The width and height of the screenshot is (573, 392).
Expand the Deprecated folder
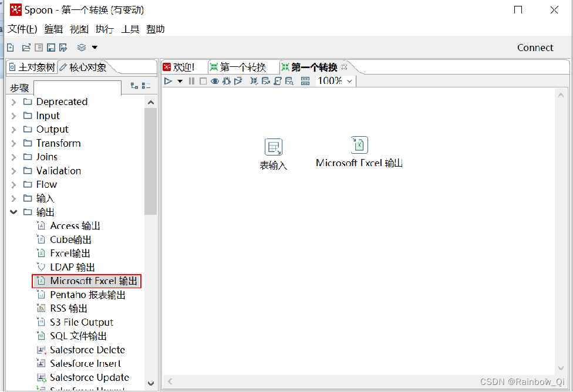click(14, 102)
